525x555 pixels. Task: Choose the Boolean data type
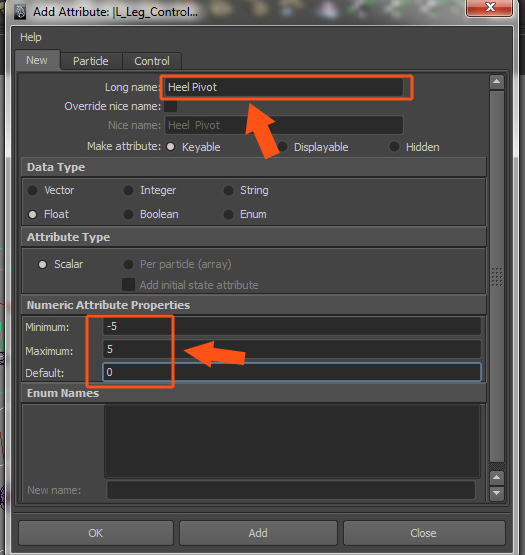click(128, 214)
